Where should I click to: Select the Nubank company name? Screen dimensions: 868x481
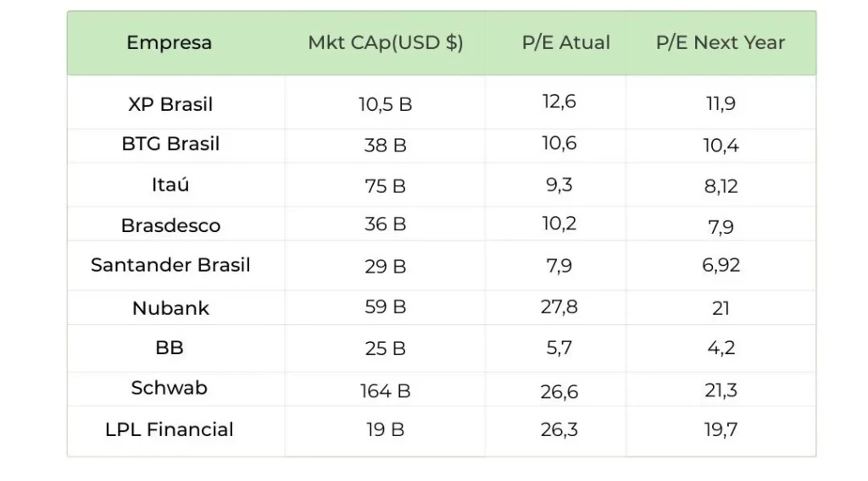pyautogui.click(x=170, y=308)
